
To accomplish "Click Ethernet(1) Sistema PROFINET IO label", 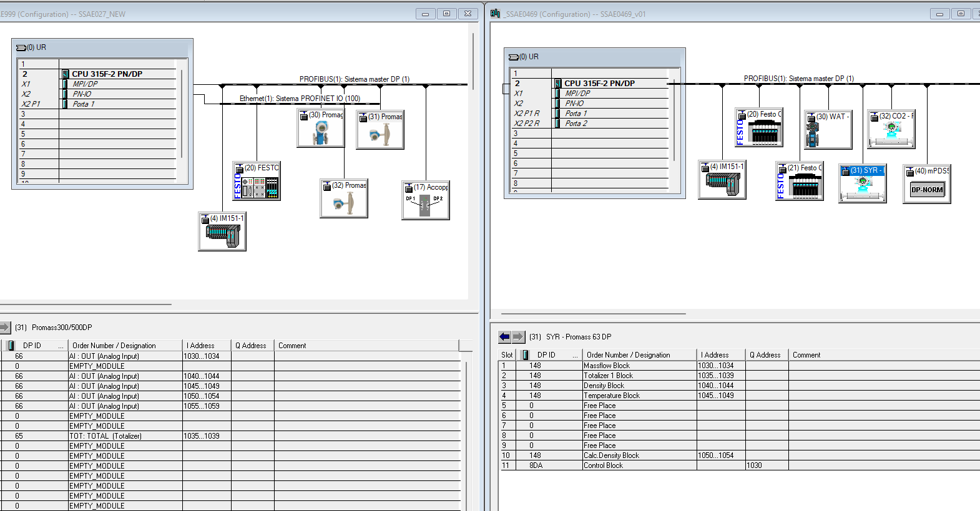I will pyautogui.click(x=300, y=99).
